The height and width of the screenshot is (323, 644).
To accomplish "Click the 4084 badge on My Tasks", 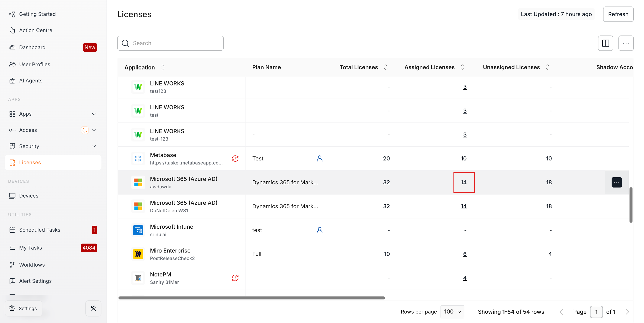I will [89, 248].
